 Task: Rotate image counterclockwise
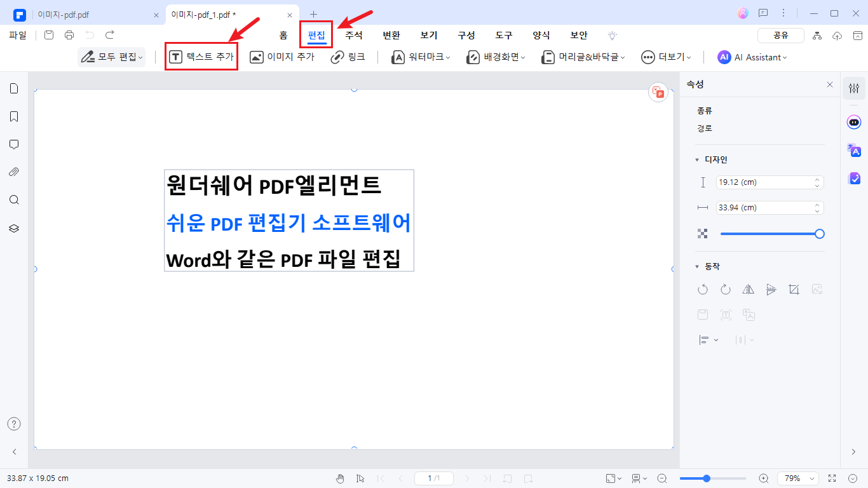[x=703, y=290]
